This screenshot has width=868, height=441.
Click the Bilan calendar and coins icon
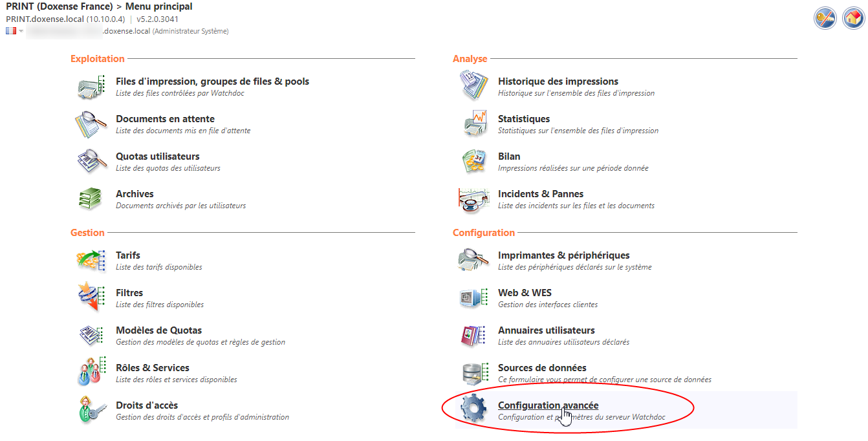pyautogui.click(x=474, y=162)
